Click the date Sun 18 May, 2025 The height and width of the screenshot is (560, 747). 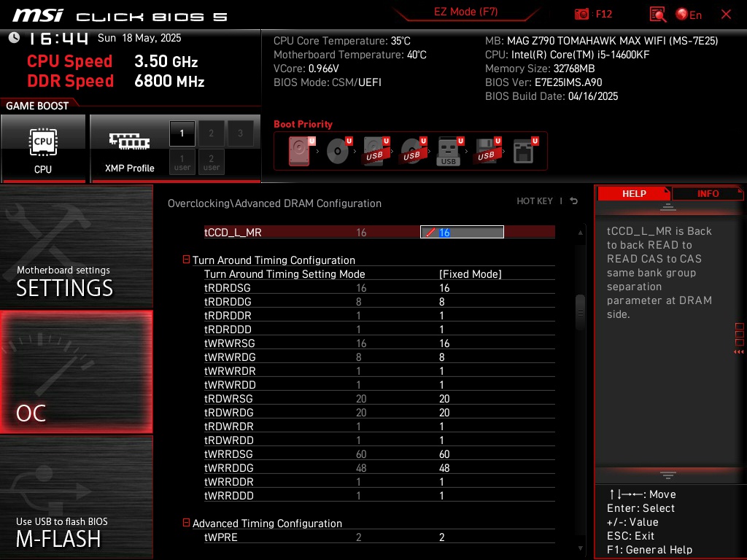[x=139, y=38]
